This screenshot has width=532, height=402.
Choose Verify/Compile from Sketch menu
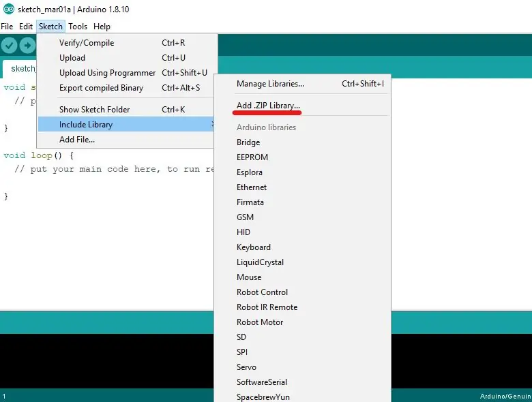point(127,43)
